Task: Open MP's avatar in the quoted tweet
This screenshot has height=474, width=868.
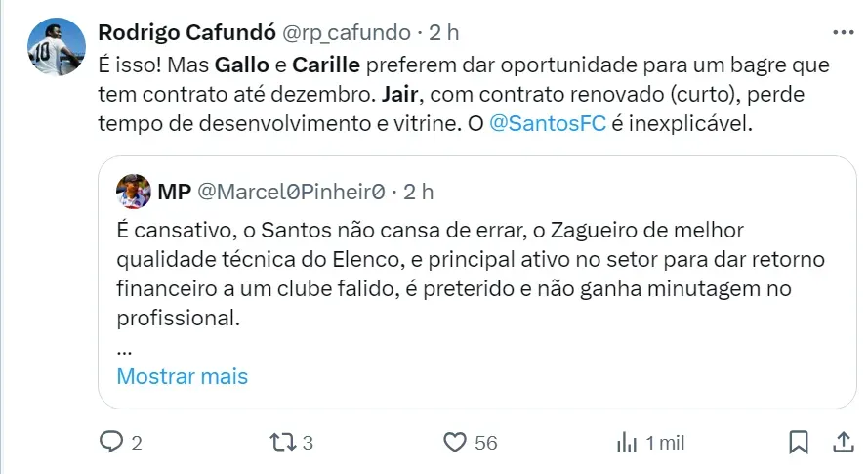Action: click(x=133, y=192)
